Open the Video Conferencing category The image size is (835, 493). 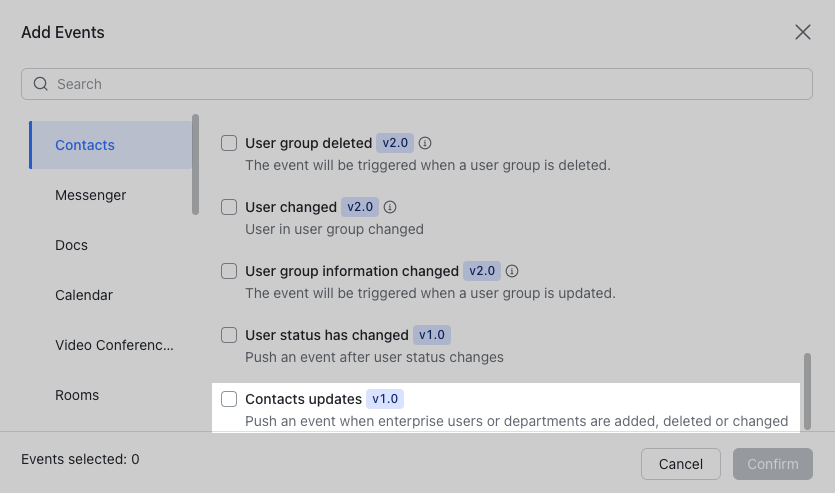click(114, 345)
